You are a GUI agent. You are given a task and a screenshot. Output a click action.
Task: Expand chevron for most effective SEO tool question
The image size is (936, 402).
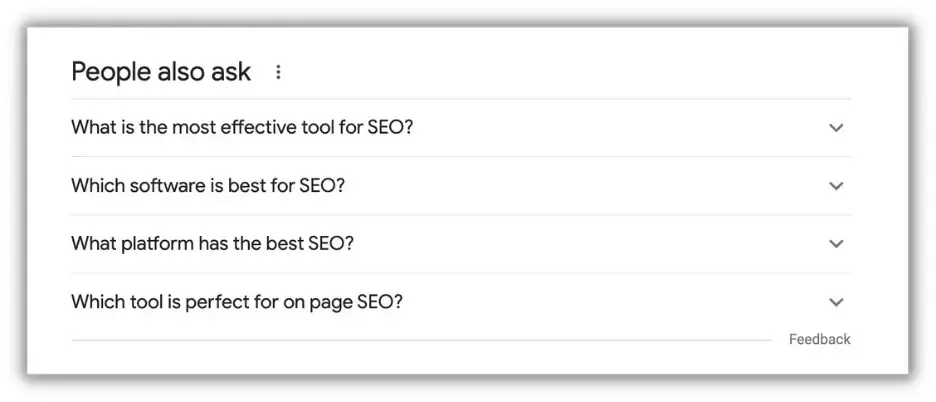pyautogui.click(x=836, y=127)
